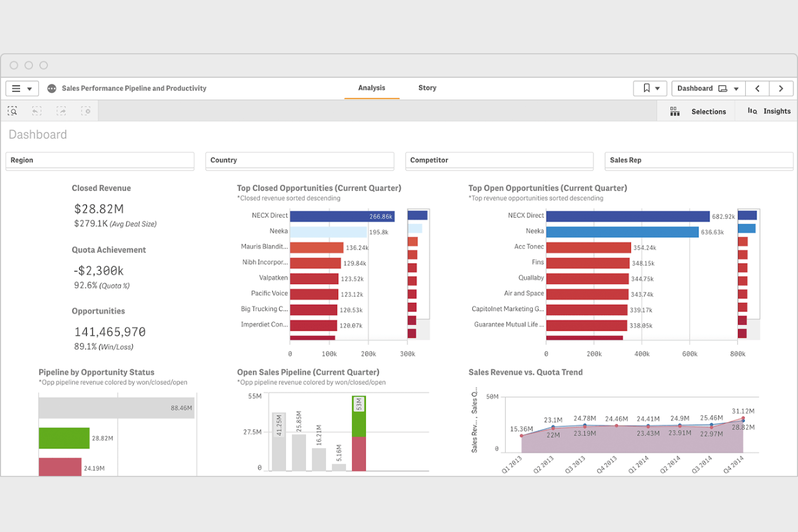Click the Selections grid icon

tap(675, 112)
